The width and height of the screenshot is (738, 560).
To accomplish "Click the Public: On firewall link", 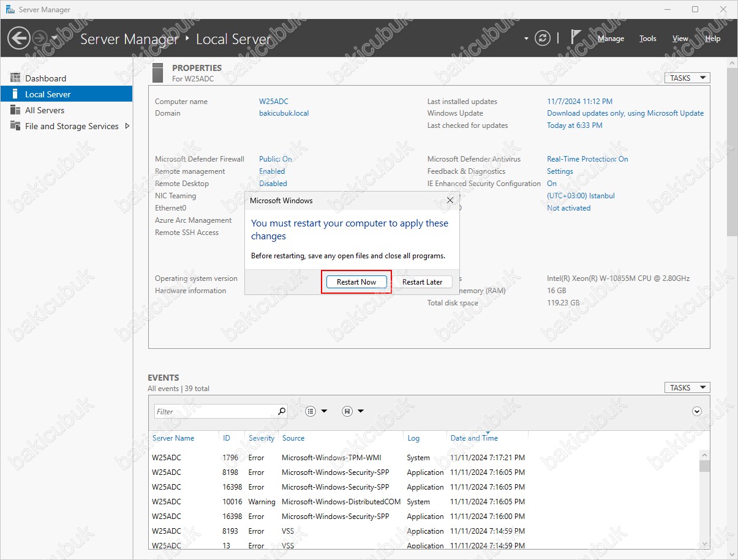I will coord(275,159).
